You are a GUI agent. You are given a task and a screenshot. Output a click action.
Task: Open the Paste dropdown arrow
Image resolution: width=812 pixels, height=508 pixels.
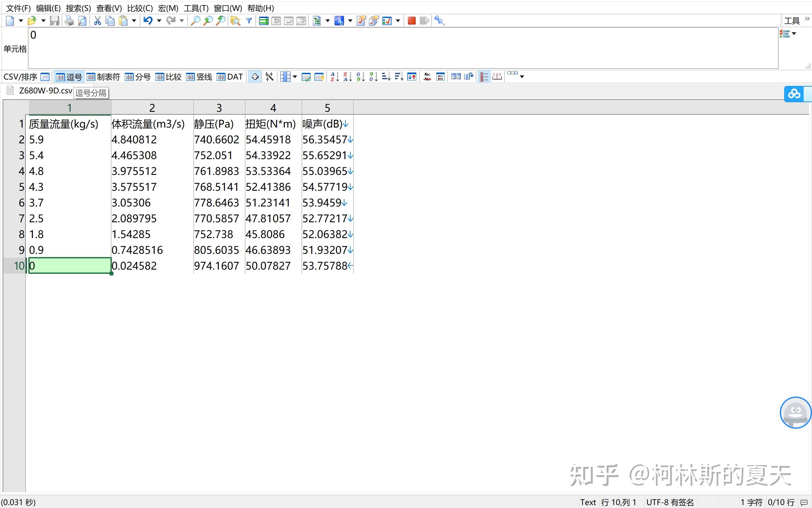tap(134, 21)
